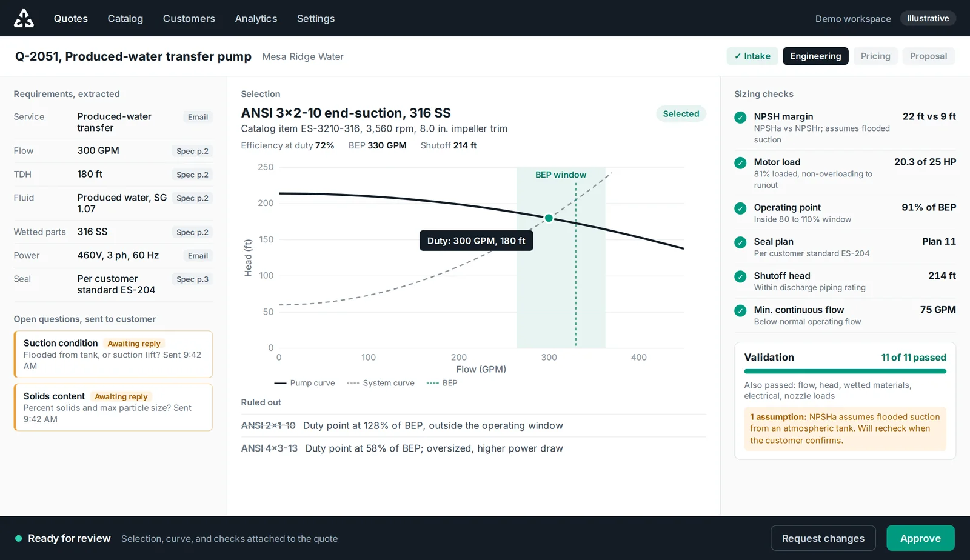Click the System curve legend entry
970x560 pixels.
(x=381, y=383)
